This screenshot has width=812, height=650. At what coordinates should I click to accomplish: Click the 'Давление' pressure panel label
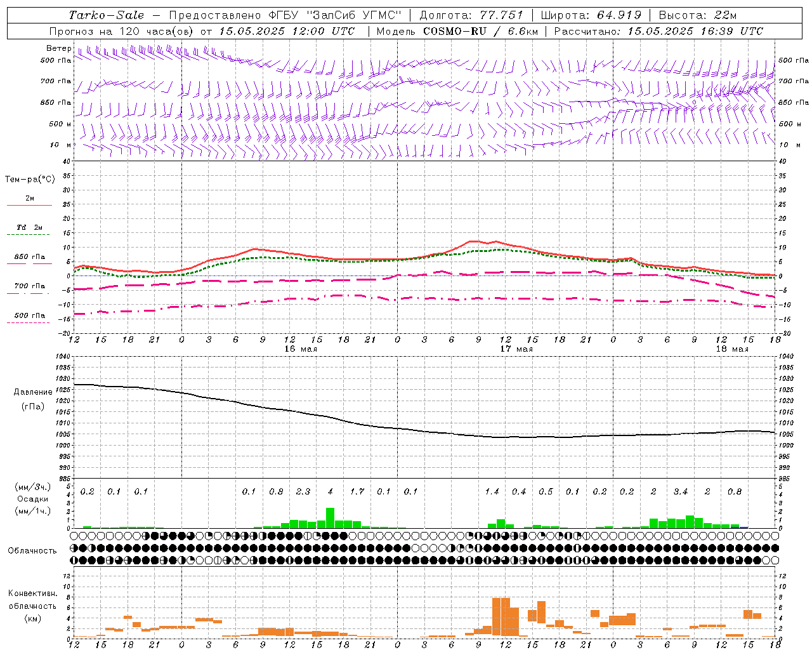32,392
